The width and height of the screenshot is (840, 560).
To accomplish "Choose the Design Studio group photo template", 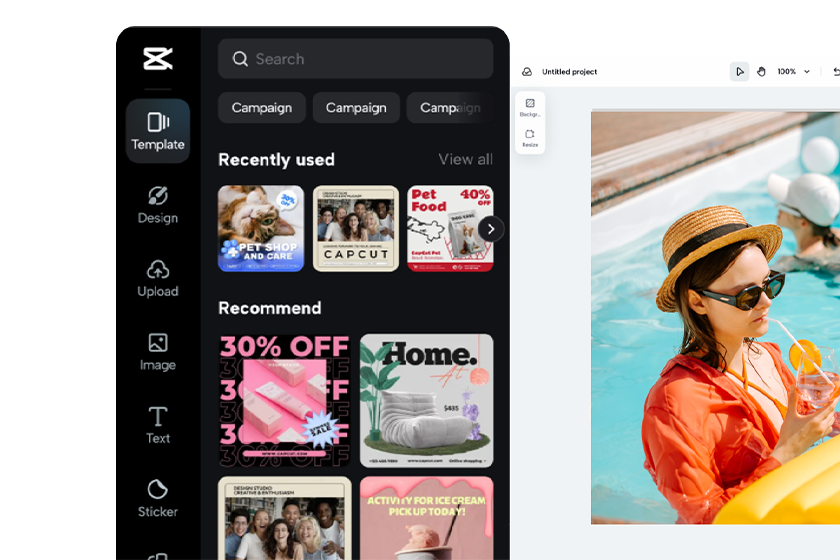I will 284,518.
